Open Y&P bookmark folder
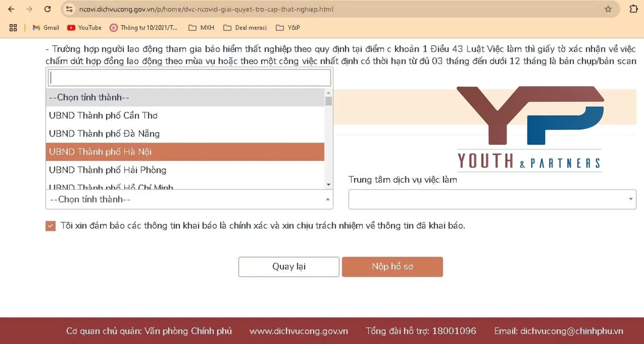644x344 pixels. tap(288, 28)
